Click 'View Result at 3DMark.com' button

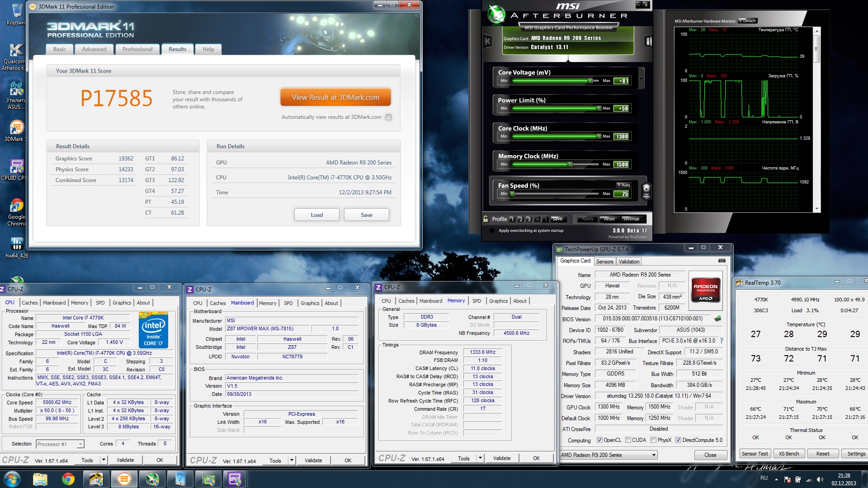click(335, 98)
